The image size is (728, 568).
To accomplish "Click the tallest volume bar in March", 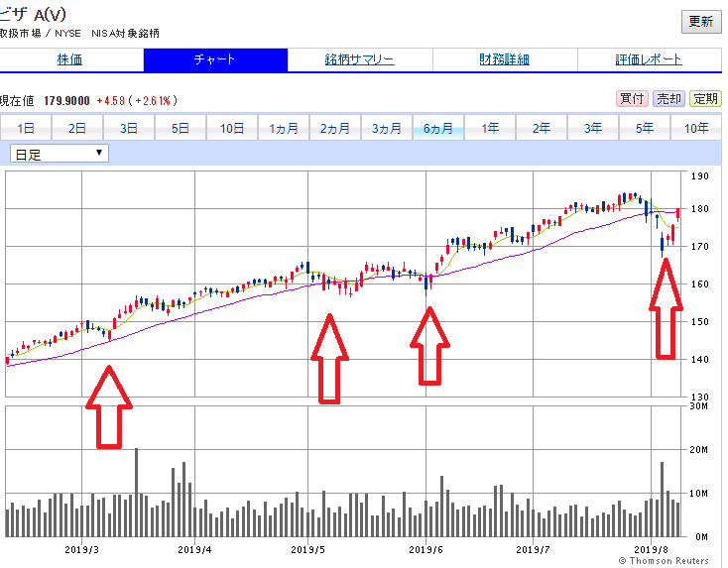I will tap(137, 493).
